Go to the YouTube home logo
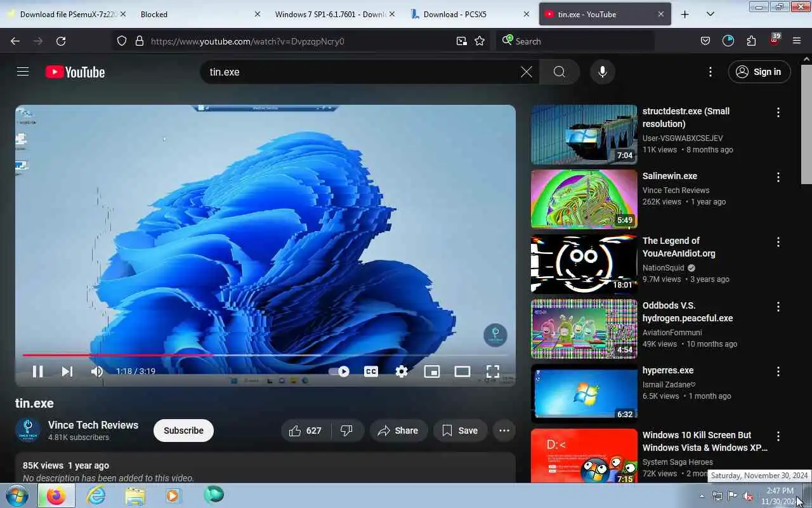Screen dimensions: 812x508 [75, 72]
